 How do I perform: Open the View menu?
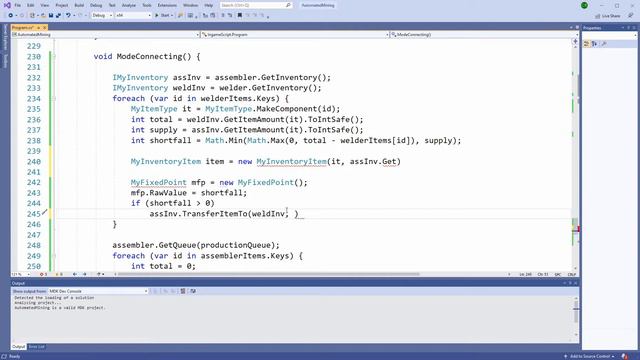[44, 5]
